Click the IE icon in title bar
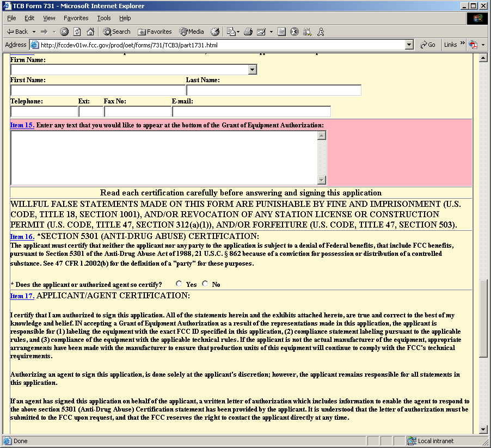Viewport: 491px width, 448px height. click(x=7, y=5)
